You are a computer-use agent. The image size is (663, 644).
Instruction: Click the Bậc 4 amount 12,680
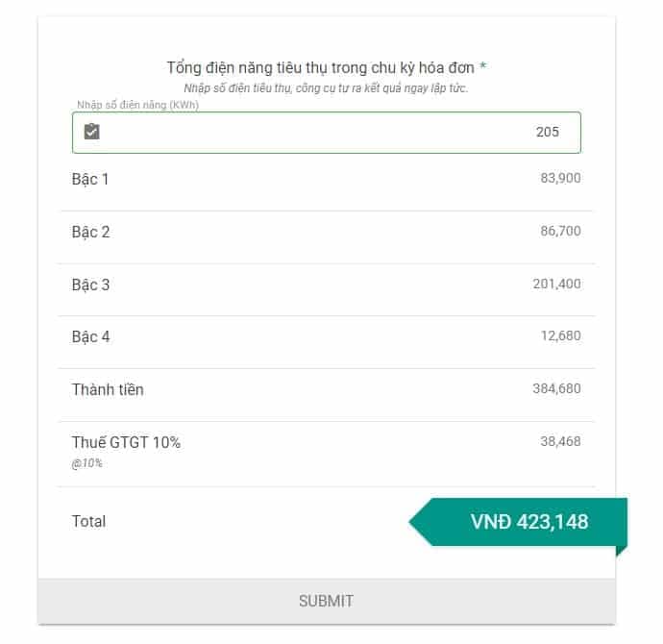click(x=560, y=335)
